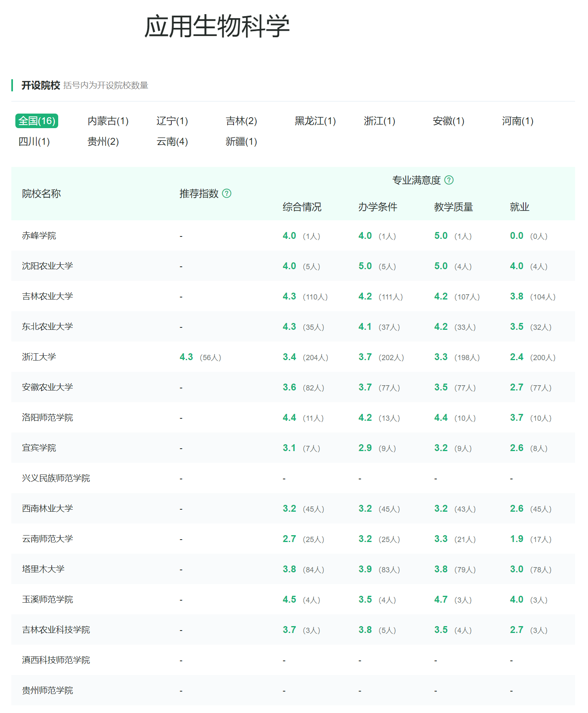588x713 pixels.
Task: Select the 全国(16) region filter
Action: pos(37,121)
